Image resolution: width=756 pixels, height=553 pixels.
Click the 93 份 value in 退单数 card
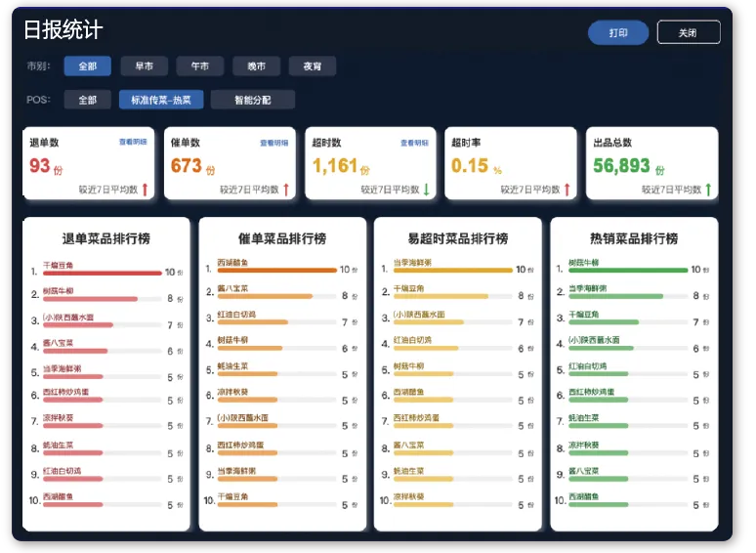(46, 166)
